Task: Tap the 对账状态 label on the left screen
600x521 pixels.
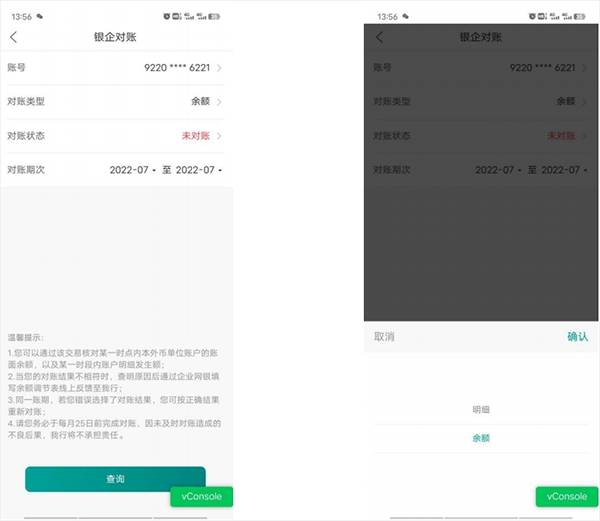Action: coord(27,136)
